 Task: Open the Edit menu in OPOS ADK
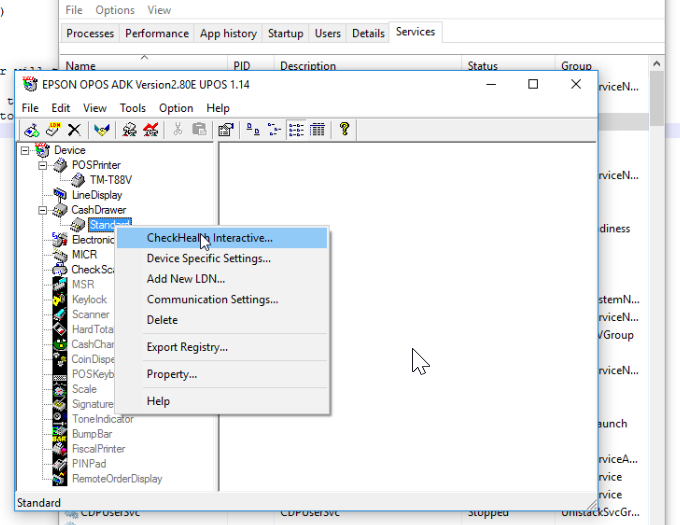point(61,108)
